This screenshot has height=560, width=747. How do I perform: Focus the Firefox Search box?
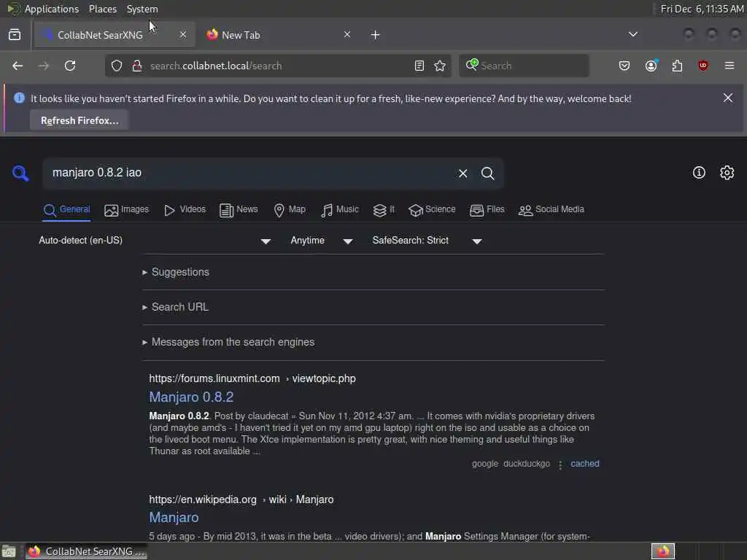pos(524,66)
